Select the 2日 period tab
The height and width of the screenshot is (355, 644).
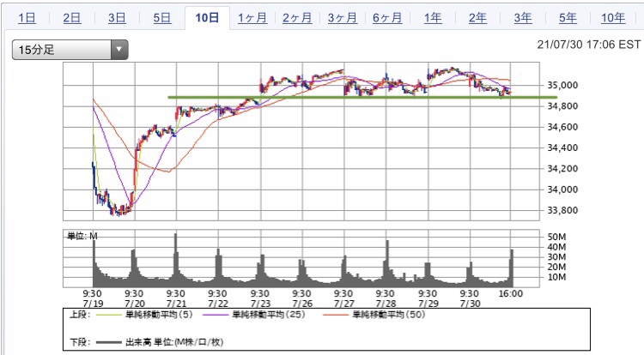pyautogui.click(x=72, y=18)
